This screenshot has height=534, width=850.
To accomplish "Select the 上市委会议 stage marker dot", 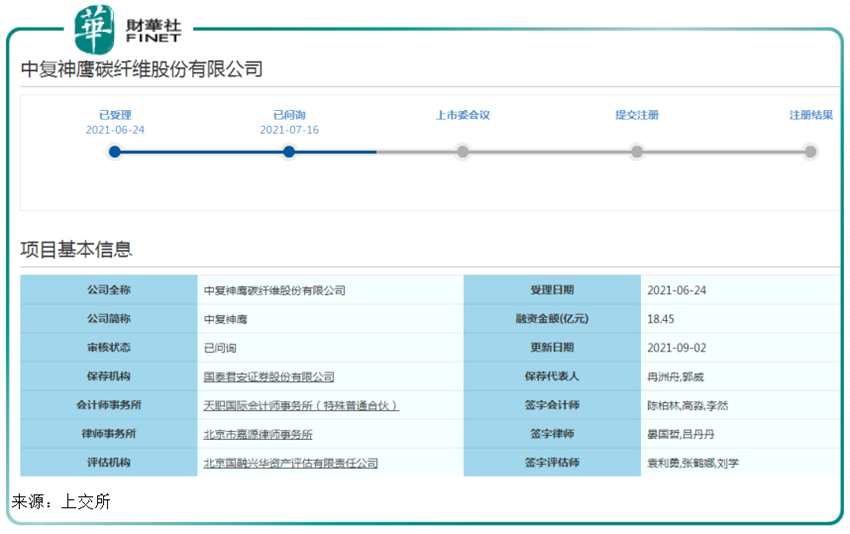I will (462, 152).
